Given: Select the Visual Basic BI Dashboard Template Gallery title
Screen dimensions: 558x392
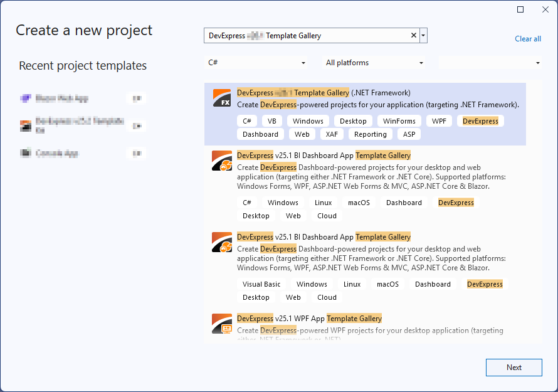Looking at the screenshot, I should point(324,237).
